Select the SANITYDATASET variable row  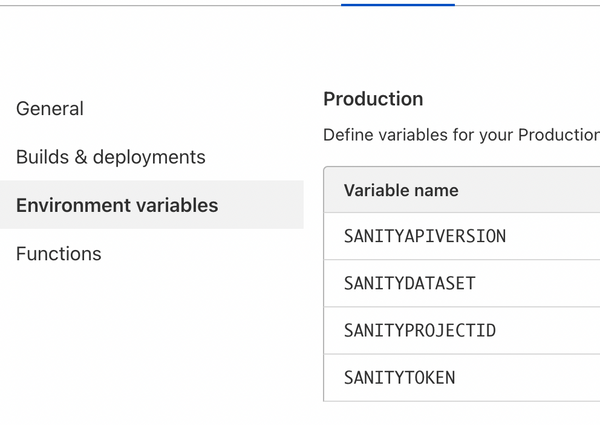(x=409, y=284)
